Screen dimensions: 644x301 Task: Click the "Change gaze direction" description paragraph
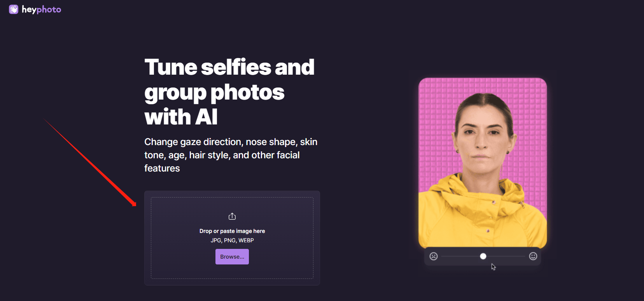click(231, 155)
